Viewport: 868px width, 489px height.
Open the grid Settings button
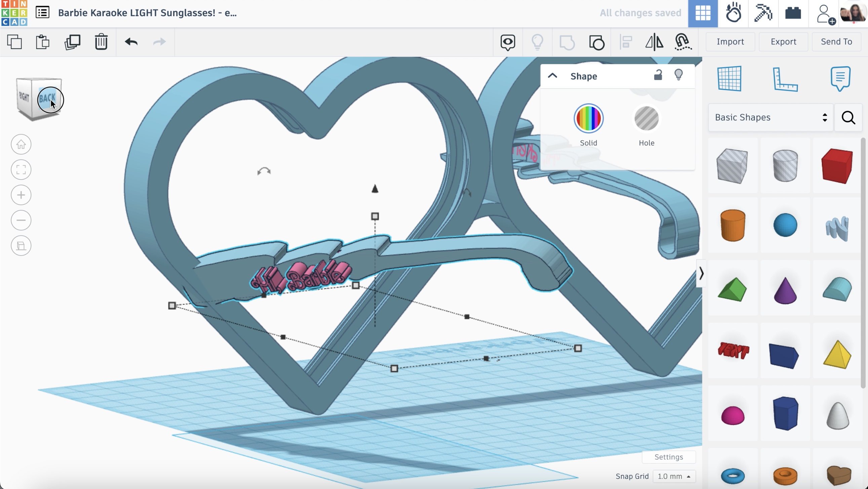[x=669, y=457]
